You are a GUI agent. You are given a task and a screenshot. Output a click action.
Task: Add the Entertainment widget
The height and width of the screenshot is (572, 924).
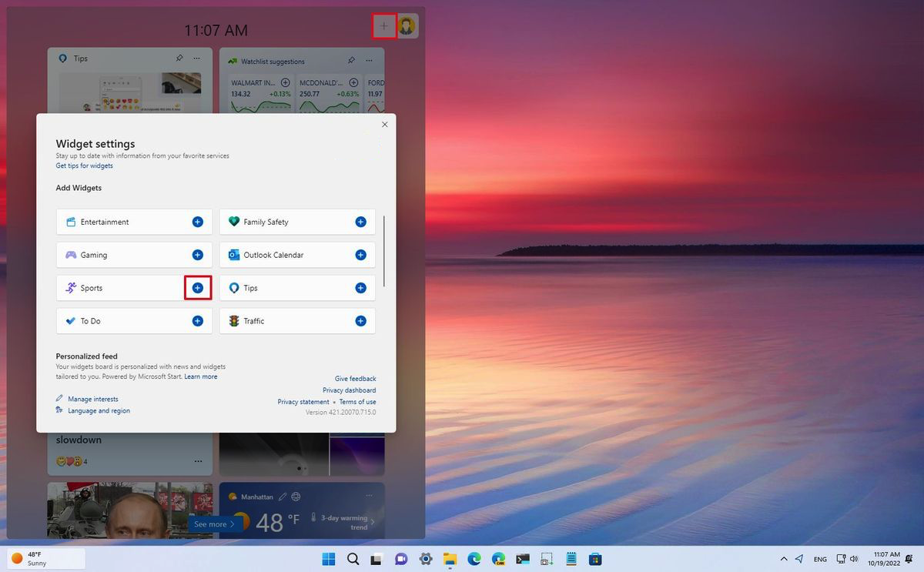(x=198, y=222)
